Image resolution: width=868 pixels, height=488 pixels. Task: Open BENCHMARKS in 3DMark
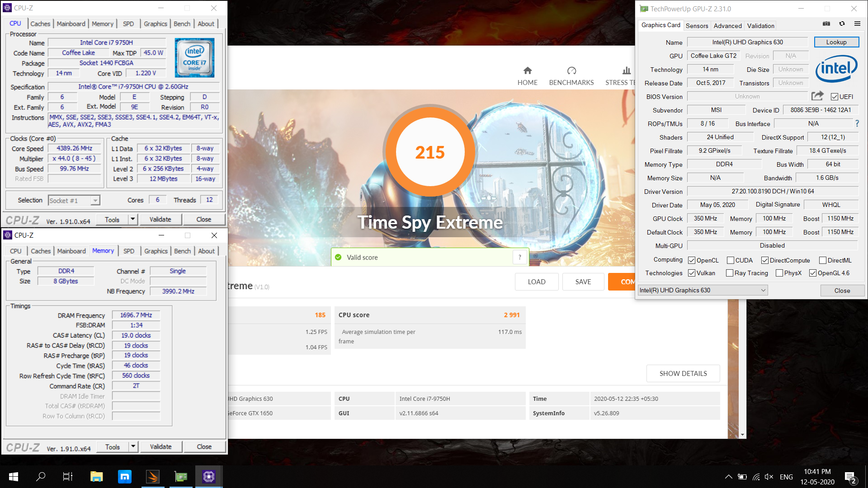pyautogui.click(x=571, y=76)
